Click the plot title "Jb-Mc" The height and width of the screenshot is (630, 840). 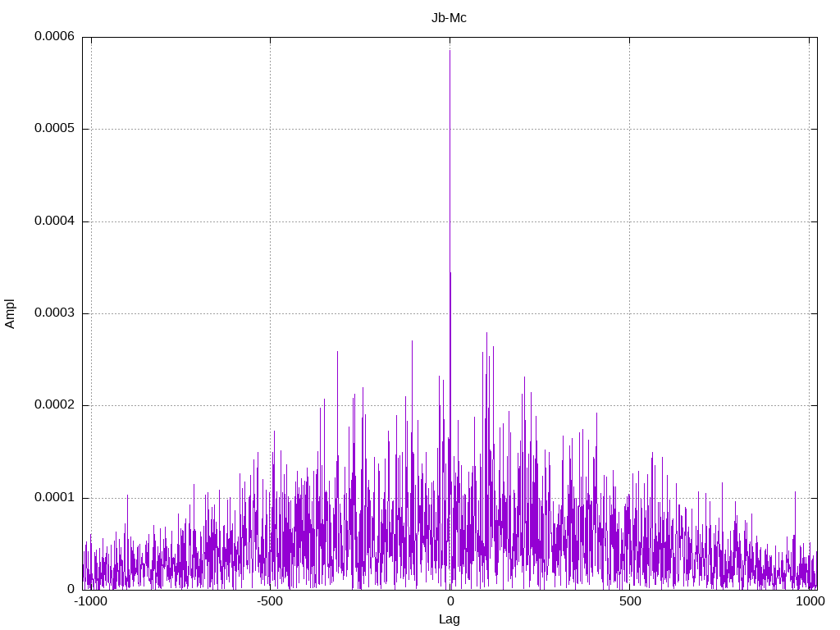point(449,18)
